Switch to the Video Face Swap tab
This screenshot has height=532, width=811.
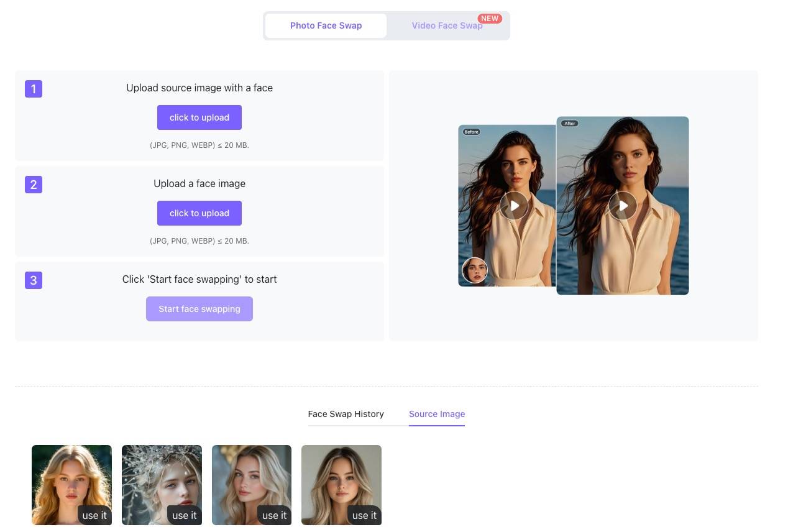(447, 25)
